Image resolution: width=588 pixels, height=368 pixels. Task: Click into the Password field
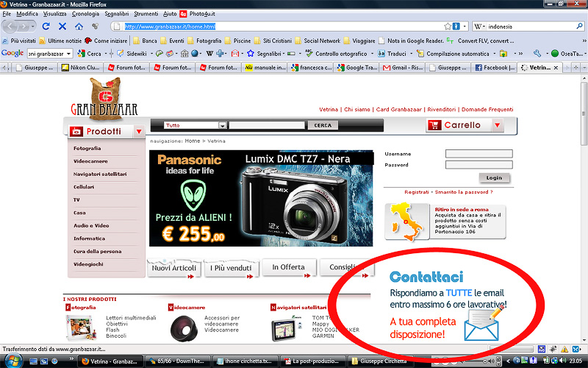tap(479, 164)
